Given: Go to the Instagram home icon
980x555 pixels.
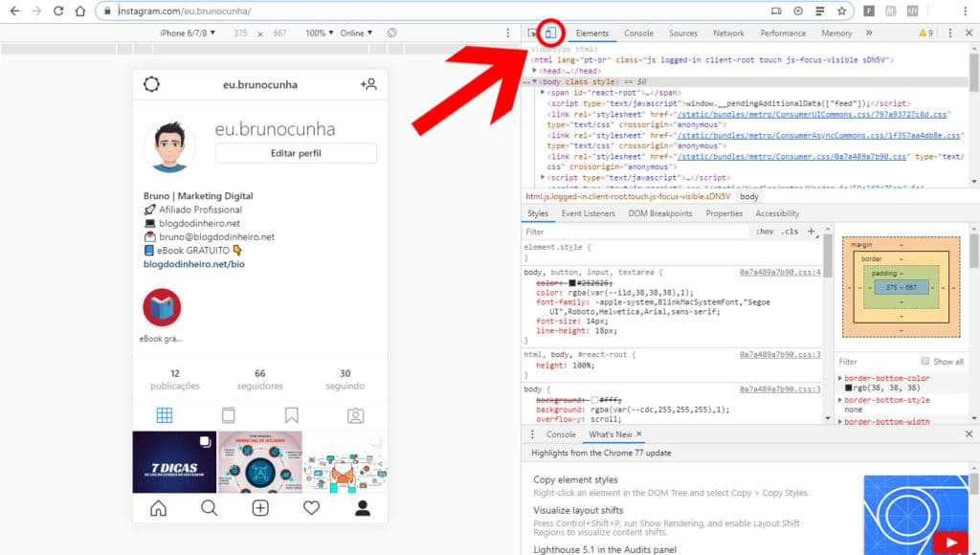Looking at the screenshot, I should [158, 508].
